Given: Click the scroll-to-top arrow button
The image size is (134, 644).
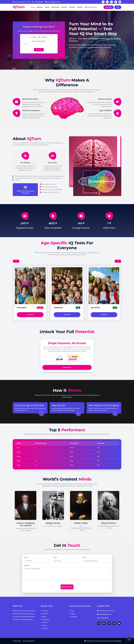Looking at the screenshot, I should coord(129,639).
